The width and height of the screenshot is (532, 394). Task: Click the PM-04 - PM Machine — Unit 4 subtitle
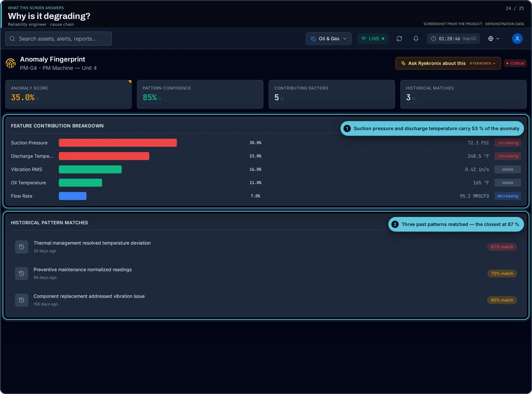58,68
